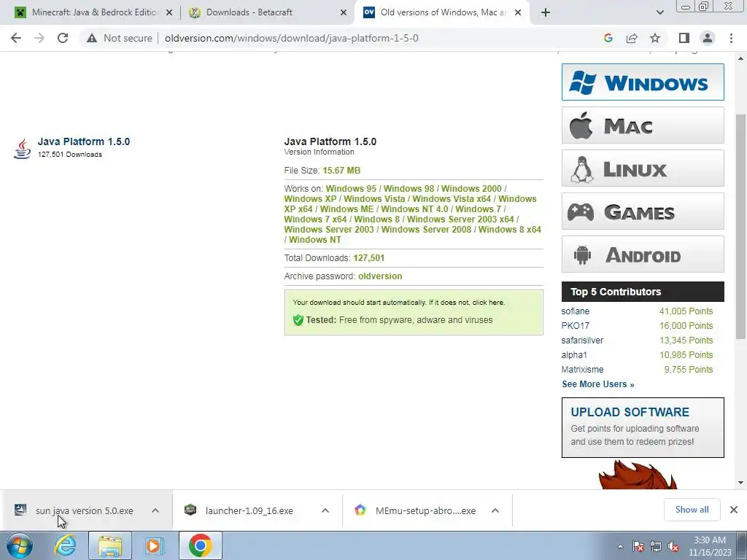Click the Windows 95 compatibility link

[x=351, y=189]
